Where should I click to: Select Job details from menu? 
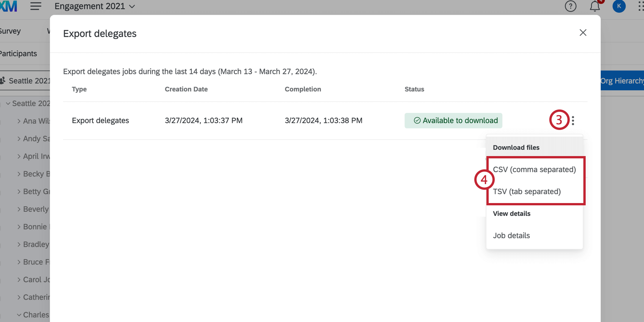tap(511, 236)
